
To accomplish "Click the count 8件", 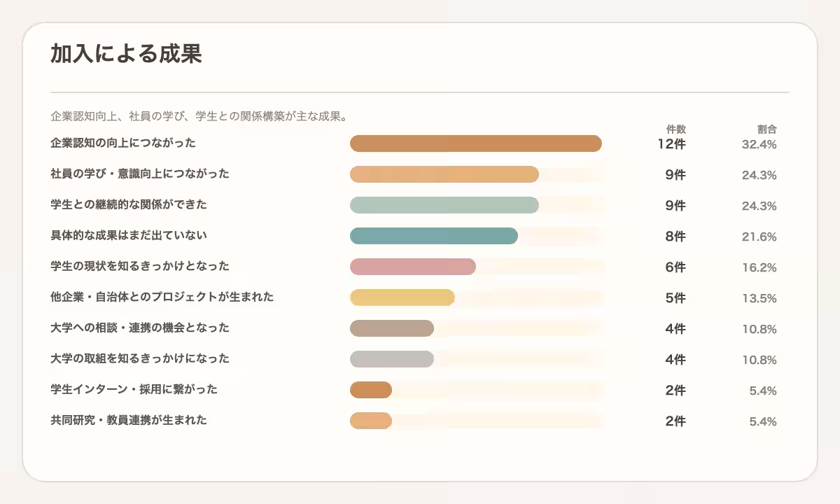I will (675, 237).
